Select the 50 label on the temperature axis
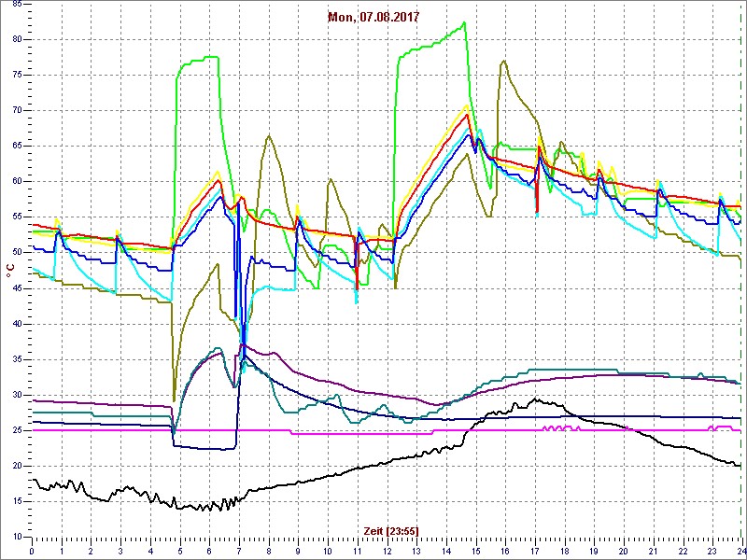The height and width of the screenshot is (560, 747). pos(17,253)
